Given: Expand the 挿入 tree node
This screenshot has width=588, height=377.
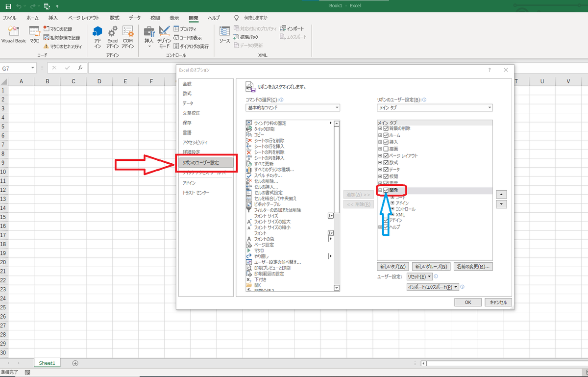Looking at the screenshot, I should (x=380, y=142).
